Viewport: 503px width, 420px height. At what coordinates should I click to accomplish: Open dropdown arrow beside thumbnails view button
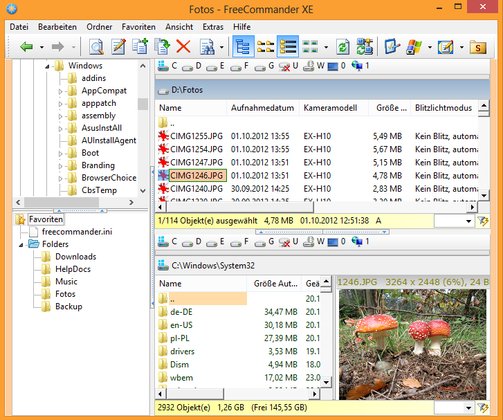pyautogui.click(x=326, y=47)
